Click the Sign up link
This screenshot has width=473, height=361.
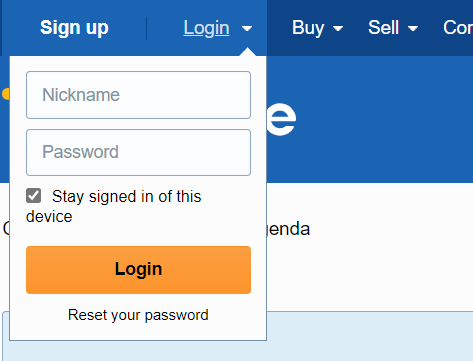74,28
